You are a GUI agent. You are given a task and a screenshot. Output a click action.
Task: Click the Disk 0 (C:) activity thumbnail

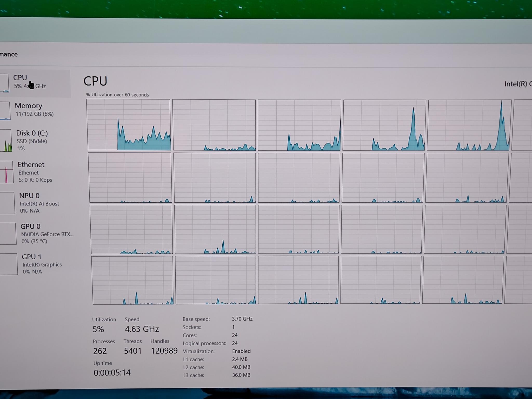point(6,141)
